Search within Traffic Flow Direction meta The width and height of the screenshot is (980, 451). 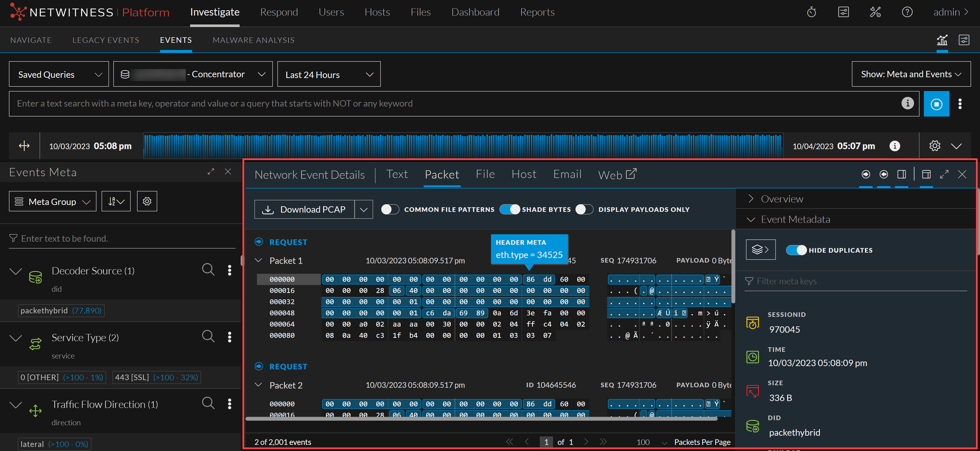point(208,403)
